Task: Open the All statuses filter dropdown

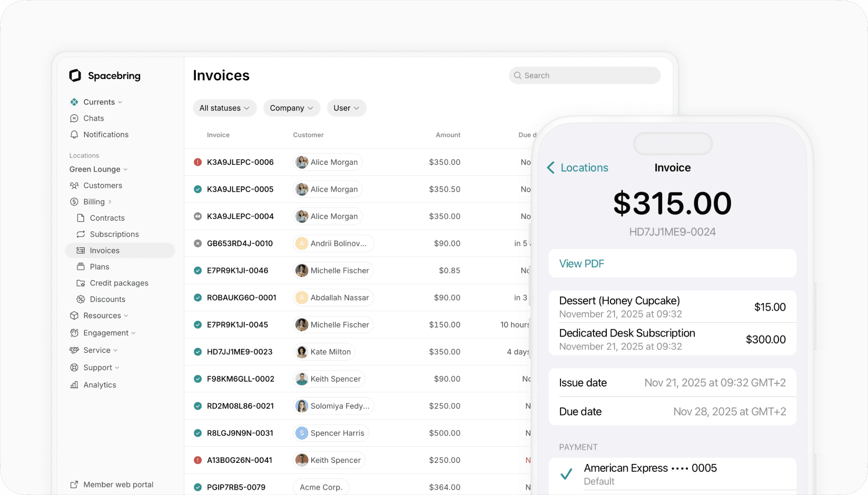Action: tap(224, 108)
